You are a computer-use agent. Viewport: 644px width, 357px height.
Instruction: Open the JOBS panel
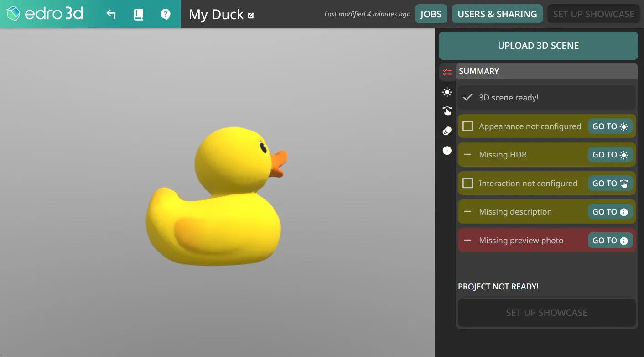(431, 14)
